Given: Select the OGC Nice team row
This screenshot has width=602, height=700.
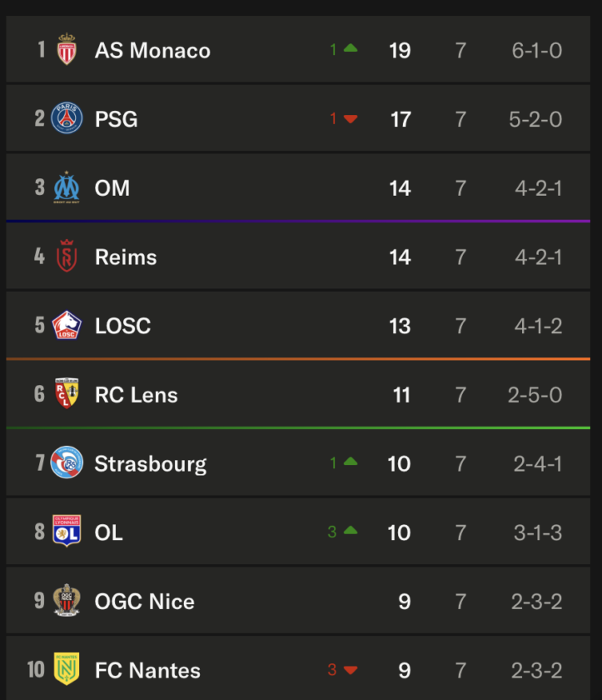Looking at the screenshot, I should point(298,601).
